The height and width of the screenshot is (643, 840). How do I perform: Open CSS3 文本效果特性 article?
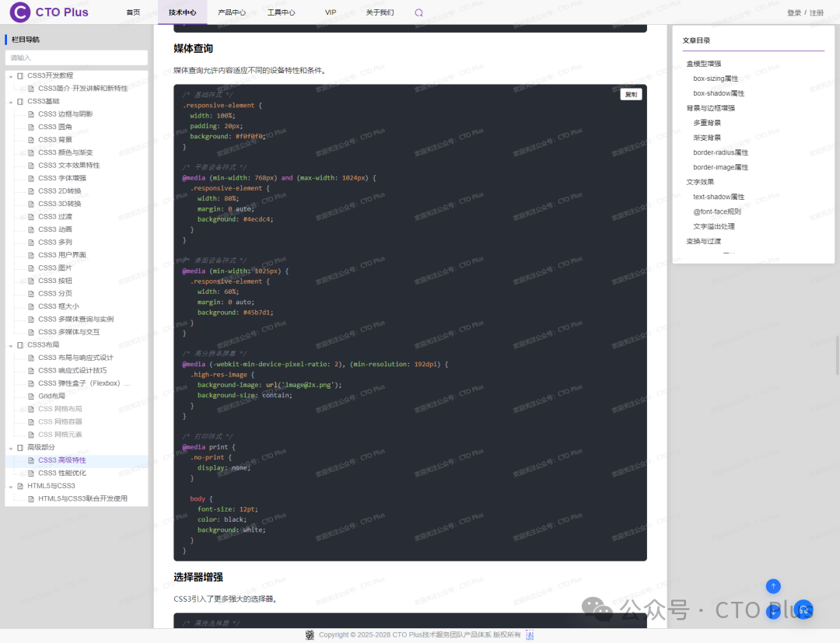point(69,166)
